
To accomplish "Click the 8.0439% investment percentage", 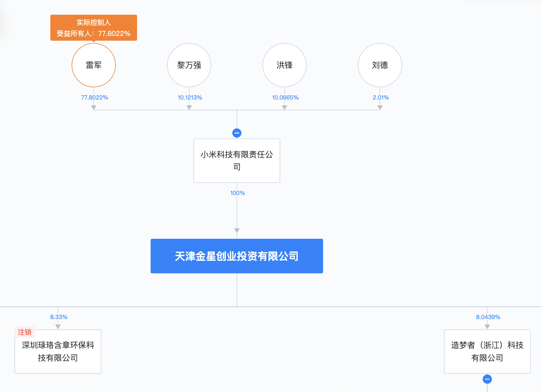I will (x=488, y=317).
